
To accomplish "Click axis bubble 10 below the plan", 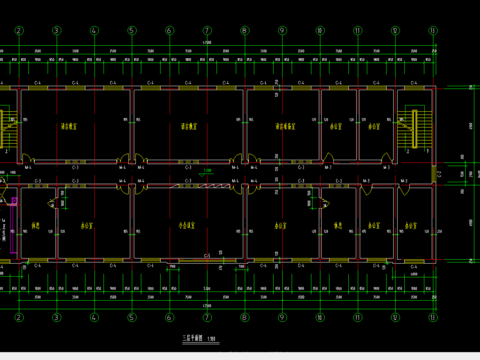I will (320, 317).
